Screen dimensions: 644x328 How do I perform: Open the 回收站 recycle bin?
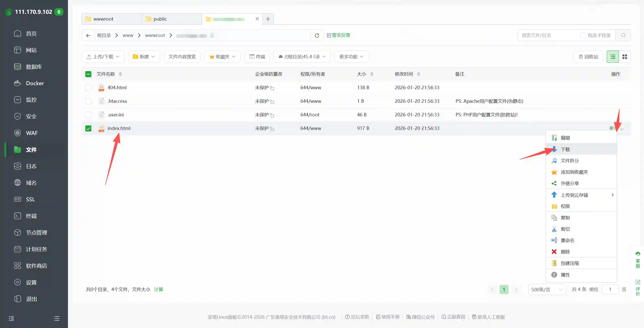pos(588,57)
